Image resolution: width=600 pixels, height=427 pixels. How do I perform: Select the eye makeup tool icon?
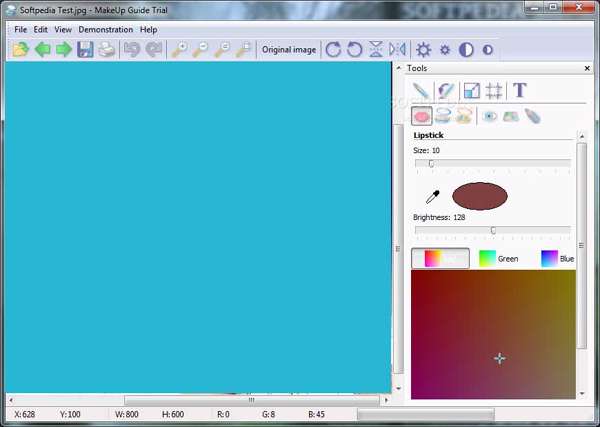490,116
